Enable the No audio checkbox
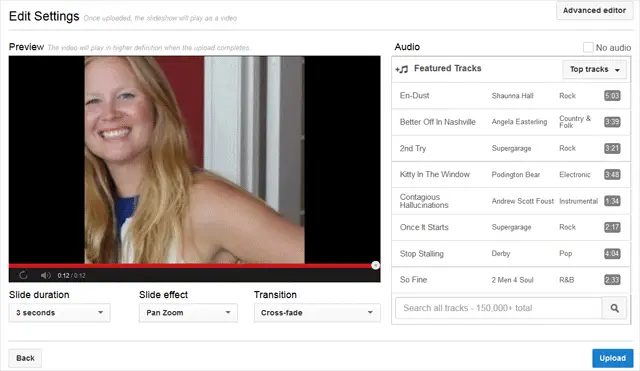This screenshot has height=371, width=640. pos(588,47)
